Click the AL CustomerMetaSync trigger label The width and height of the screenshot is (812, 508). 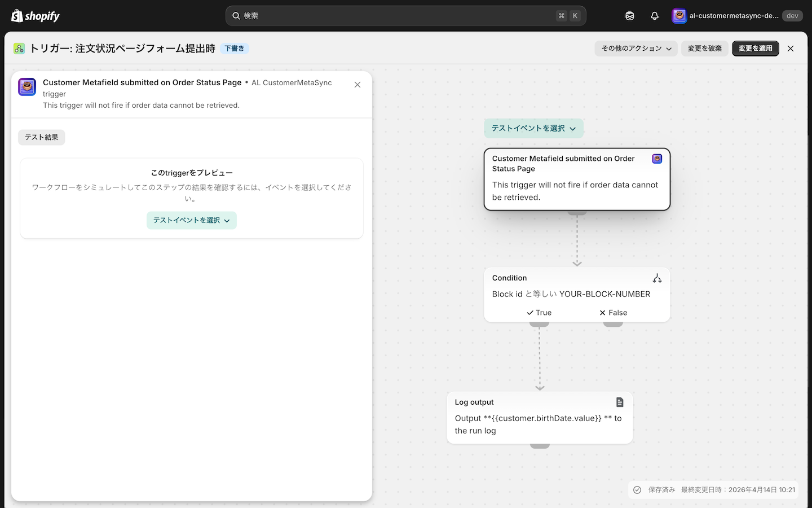click(x=187, y=88)
